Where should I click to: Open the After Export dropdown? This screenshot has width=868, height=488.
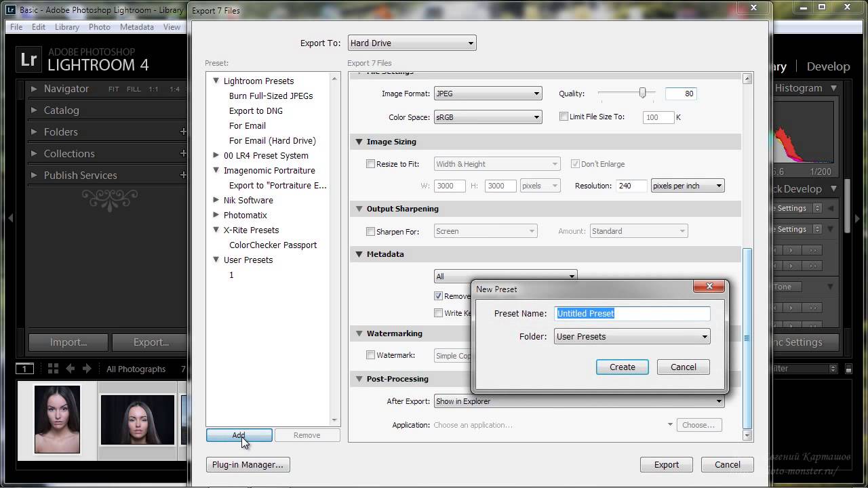click(579, 401)
